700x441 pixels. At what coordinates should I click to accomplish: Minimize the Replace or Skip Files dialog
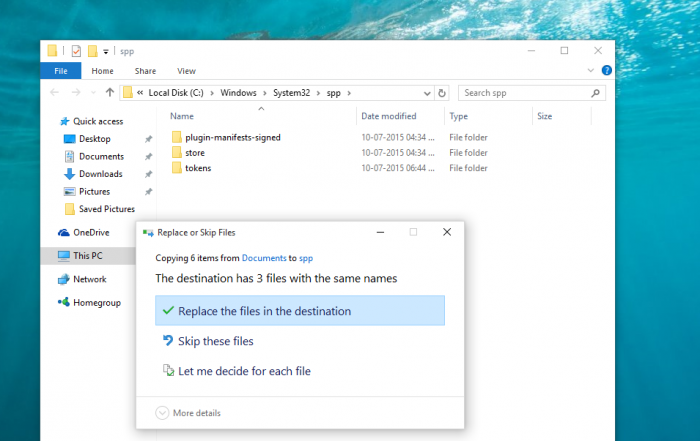point(380,232)
